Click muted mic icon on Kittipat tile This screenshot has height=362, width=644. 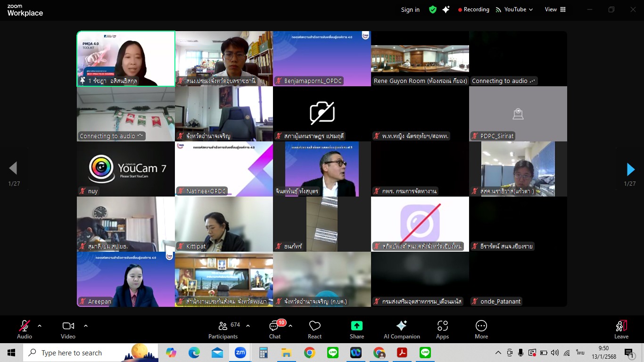tap(181, 246)
